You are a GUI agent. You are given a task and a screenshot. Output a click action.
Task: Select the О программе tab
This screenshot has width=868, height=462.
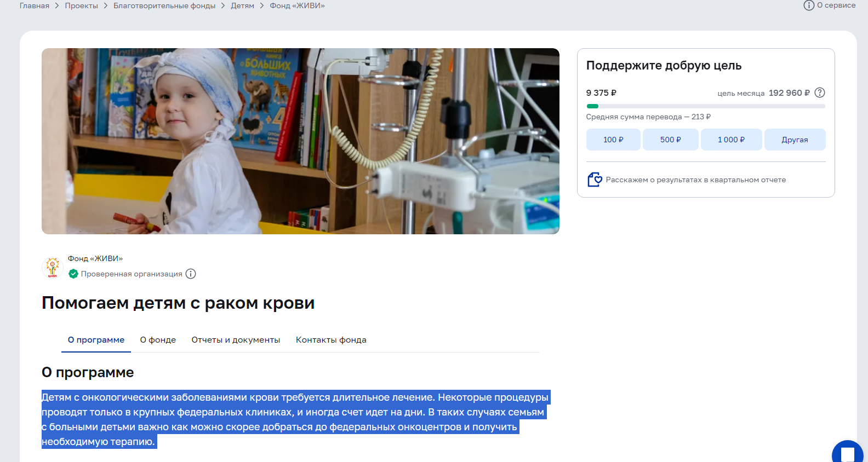(96, 340)
